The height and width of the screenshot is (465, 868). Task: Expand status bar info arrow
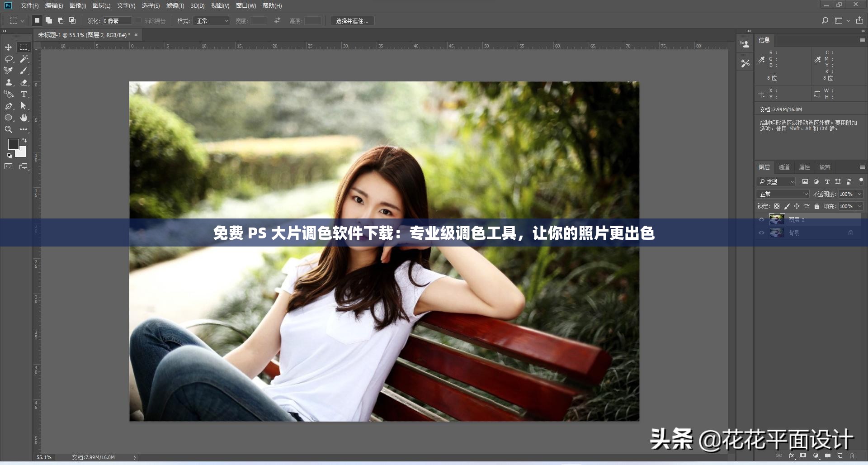(135, 457)
